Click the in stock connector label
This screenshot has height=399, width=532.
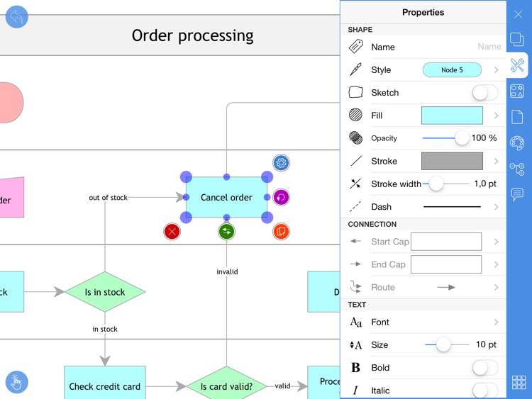(105, 329)
